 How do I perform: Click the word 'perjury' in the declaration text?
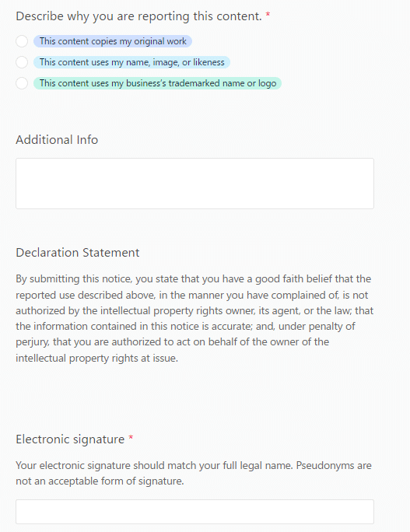pos(32,342)
